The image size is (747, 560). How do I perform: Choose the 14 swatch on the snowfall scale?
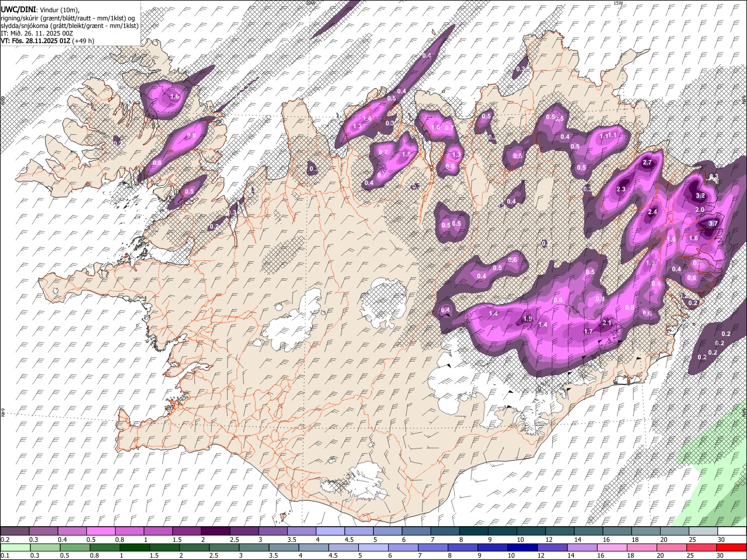point(588,531)
